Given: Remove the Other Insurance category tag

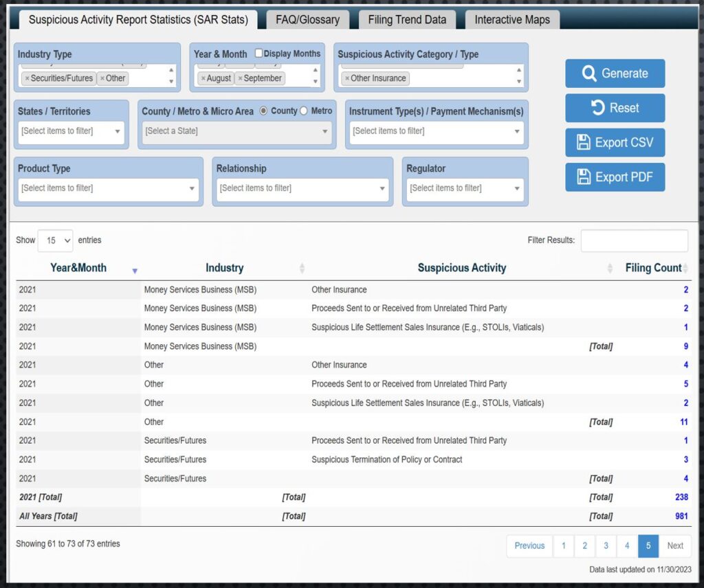Looking at the screenshot, I should coord(347,78).
